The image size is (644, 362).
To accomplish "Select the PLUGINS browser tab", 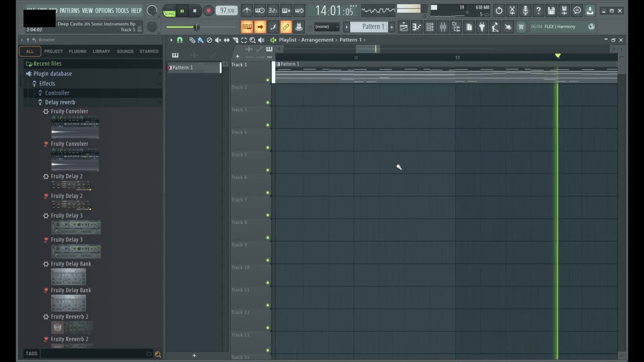I will point(77,51).
